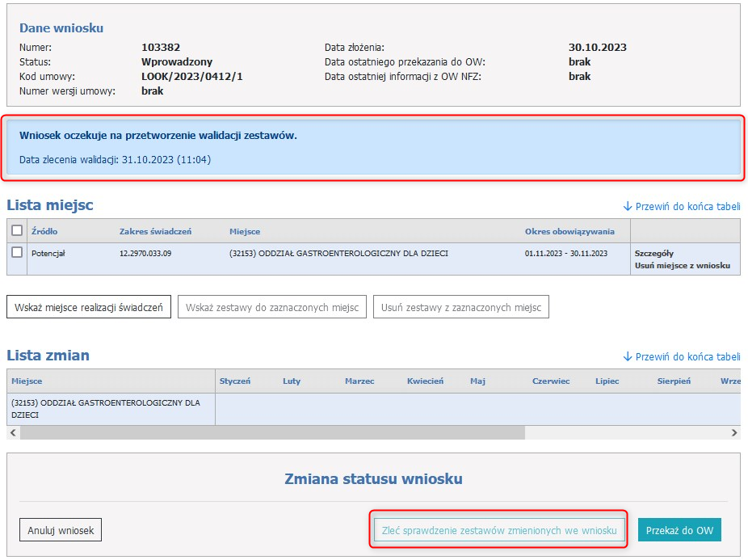
Task: Click down-arrow icon above Lista miejsc table
Action: click(x=628, y=206)
